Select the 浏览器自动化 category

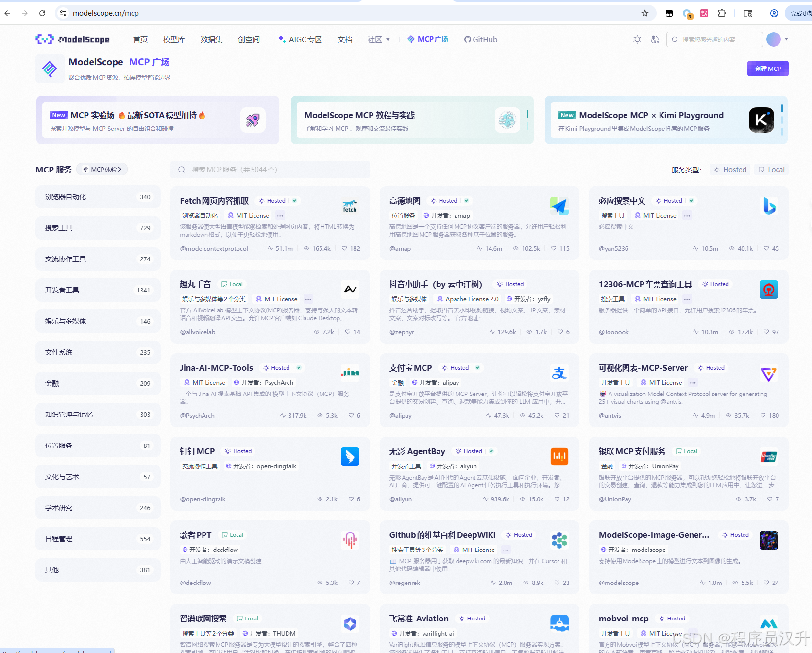click(98, 197)
